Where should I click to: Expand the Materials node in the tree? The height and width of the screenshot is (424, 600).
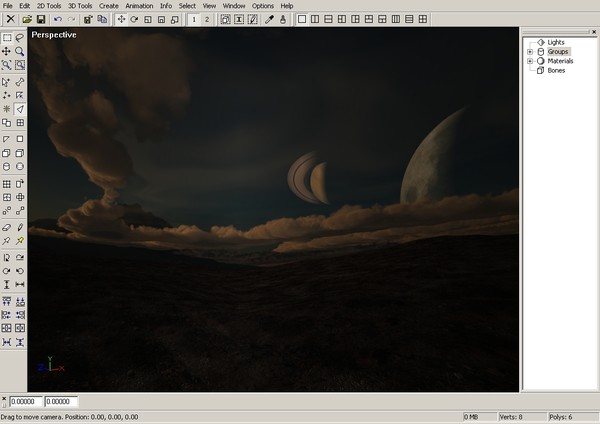(x=530, y=61)
